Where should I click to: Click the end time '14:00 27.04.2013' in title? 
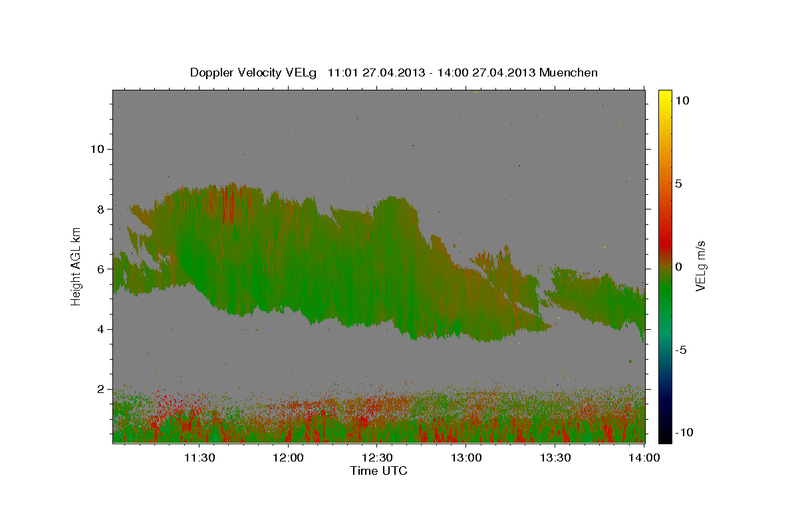click(485, 72)
